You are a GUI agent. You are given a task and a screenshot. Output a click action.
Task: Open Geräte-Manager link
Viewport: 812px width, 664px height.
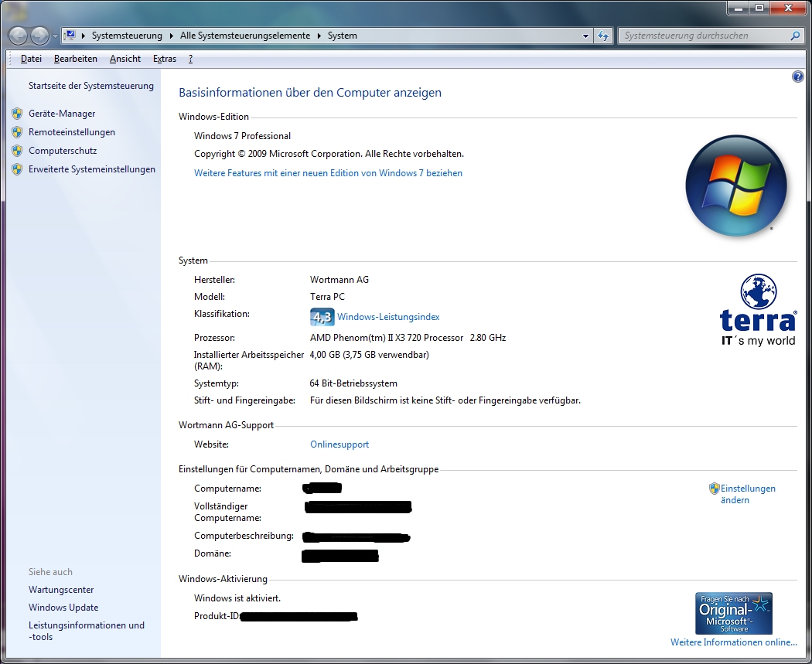point(62,114)
